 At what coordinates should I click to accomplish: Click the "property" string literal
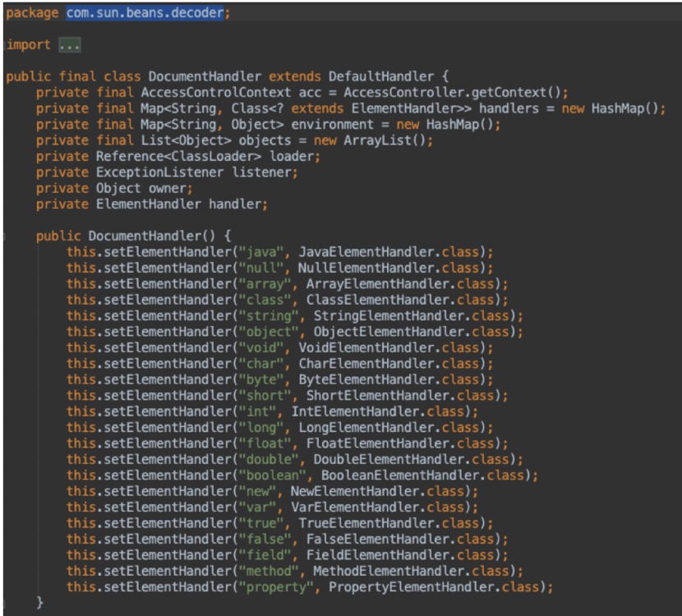276,587
